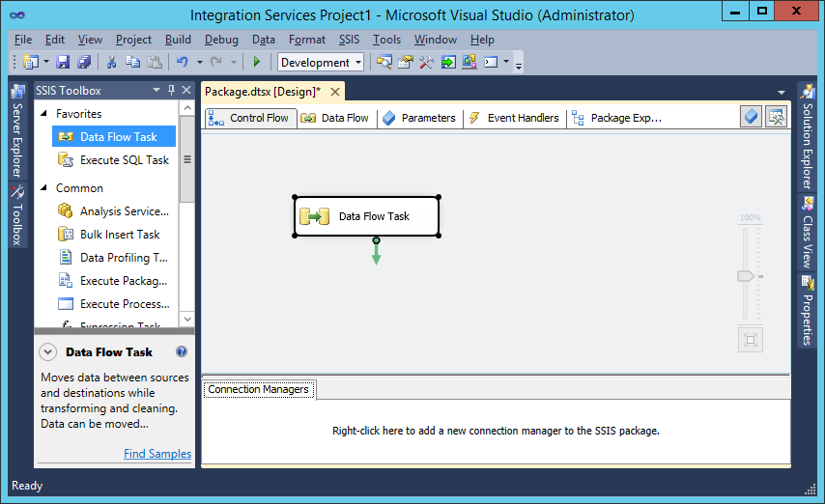This screenshot has height=504, width=825.
Task: Open the Project menu
Action: point(133,40)
